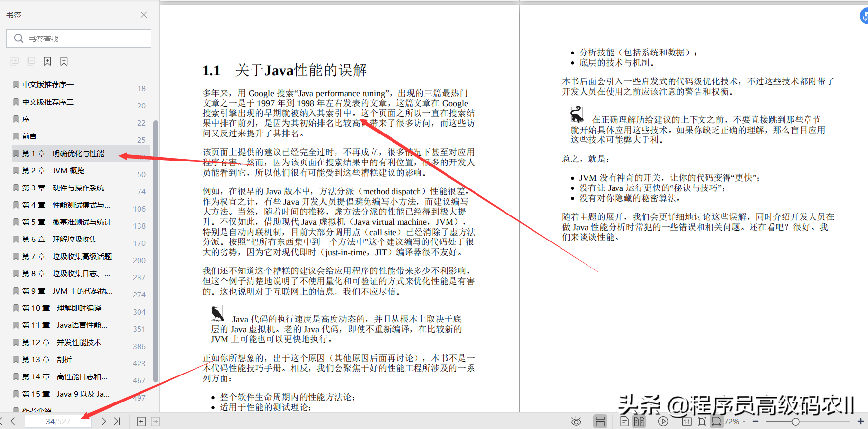Switch to single page view
The height and width of the screenshot is (429, 868).
point(624,421)
